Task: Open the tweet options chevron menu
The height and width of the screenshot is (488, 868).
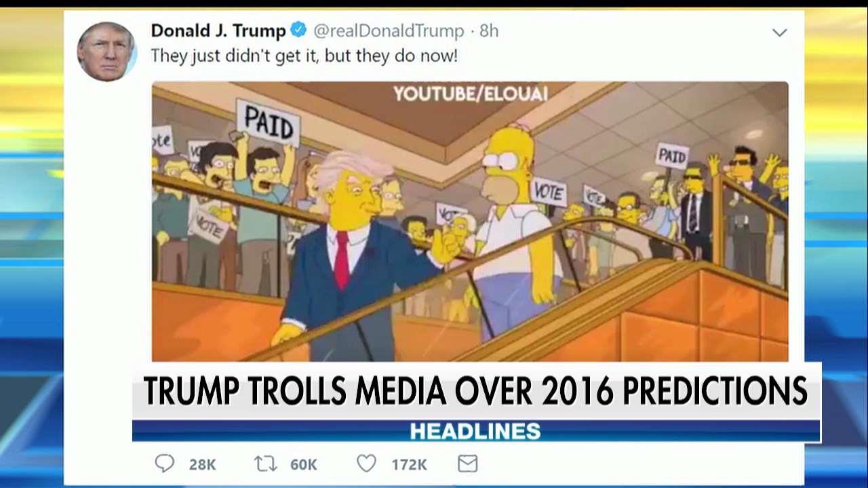Action: (779, 33)
